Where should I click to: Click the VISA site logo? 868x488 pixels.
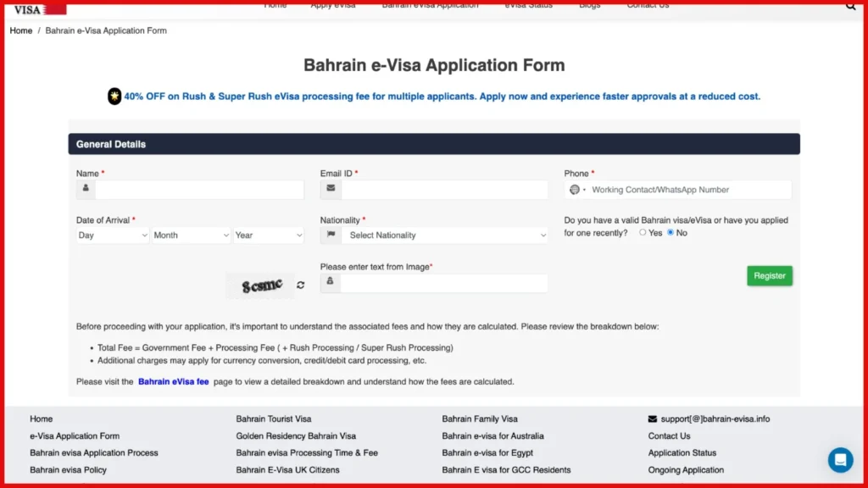40,9
